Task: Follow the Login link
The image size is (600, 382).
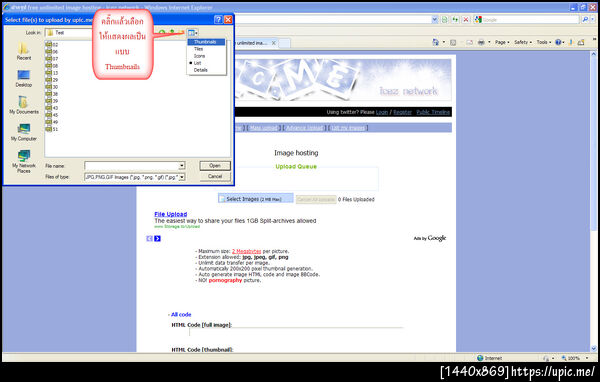Action: [382, 112]
